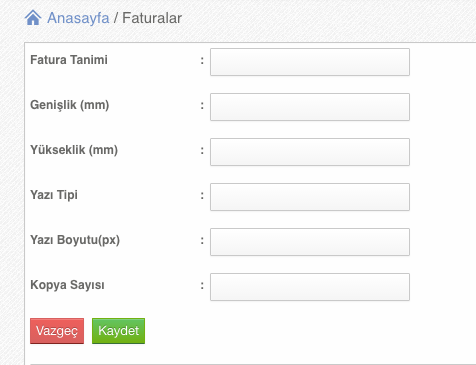The height and width of the screenshot is (365, 476).
Task: Open the Anasayfa breadcrumb link
Action: (x=78, y=18)
